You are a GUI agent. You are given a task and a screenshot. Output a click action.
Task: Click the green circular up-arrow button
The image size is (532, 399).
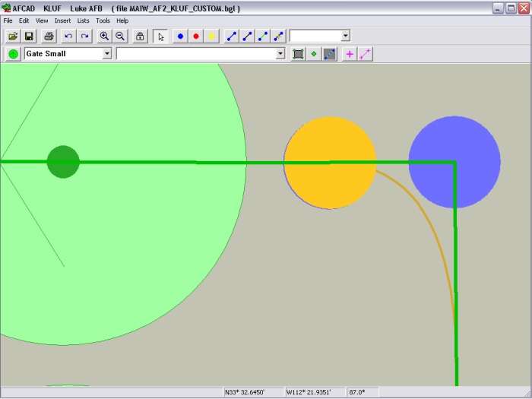click(14, 54)
